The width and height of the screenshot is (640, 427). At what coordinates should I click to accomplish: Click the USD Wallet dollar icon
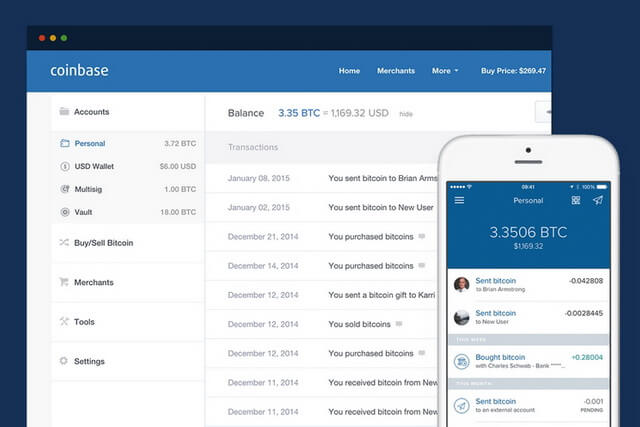click(x=65, y=166)
